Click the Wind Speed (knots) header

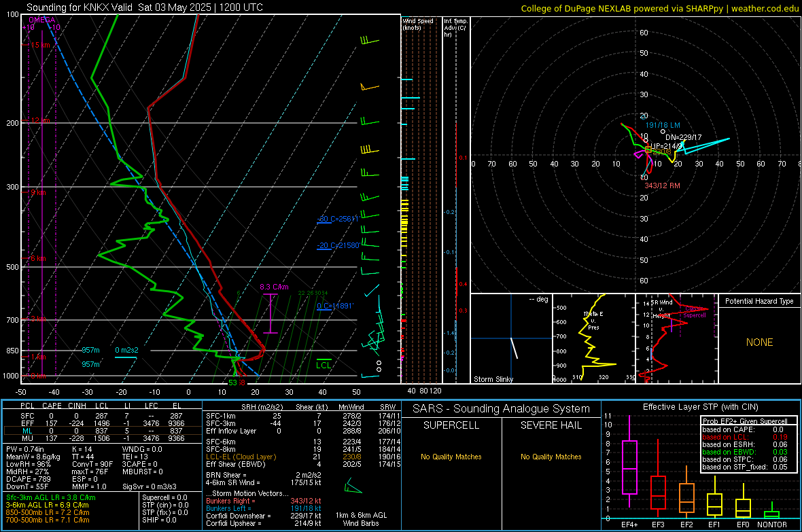click(418, 24)
